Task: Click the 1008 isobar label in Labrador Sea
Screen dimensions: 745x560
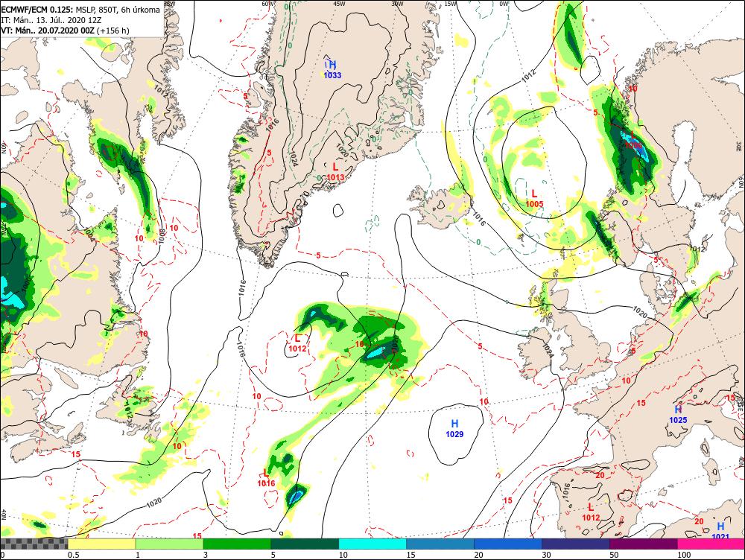Action: [162, 235]
